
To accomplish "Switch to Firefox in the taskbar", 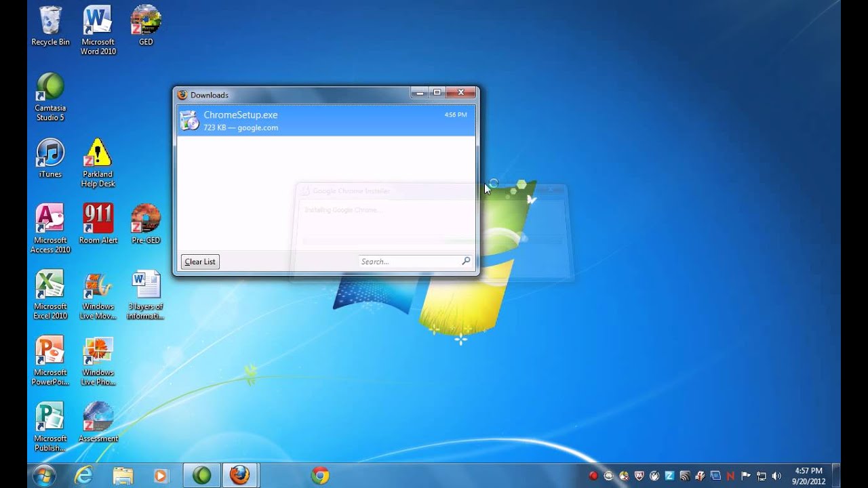I will pos(239,475).
